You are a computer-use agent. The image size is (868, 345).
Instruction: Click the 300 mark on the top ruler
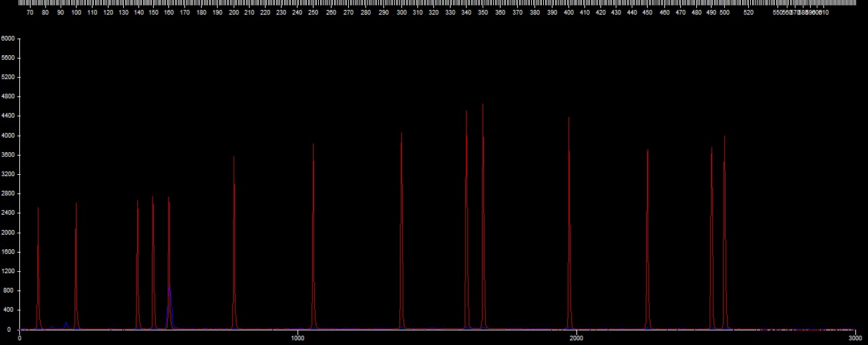pyautogui.click(x=401, y=12)
